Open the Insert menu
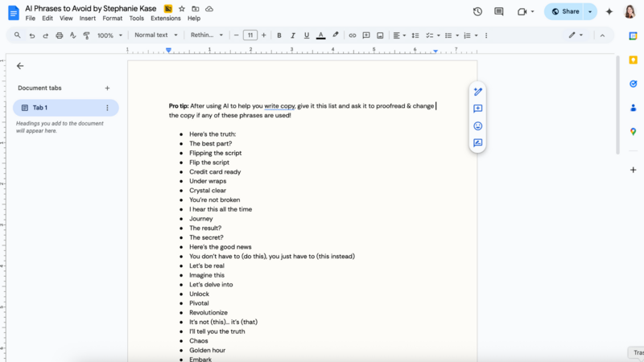 click(88, 18)
